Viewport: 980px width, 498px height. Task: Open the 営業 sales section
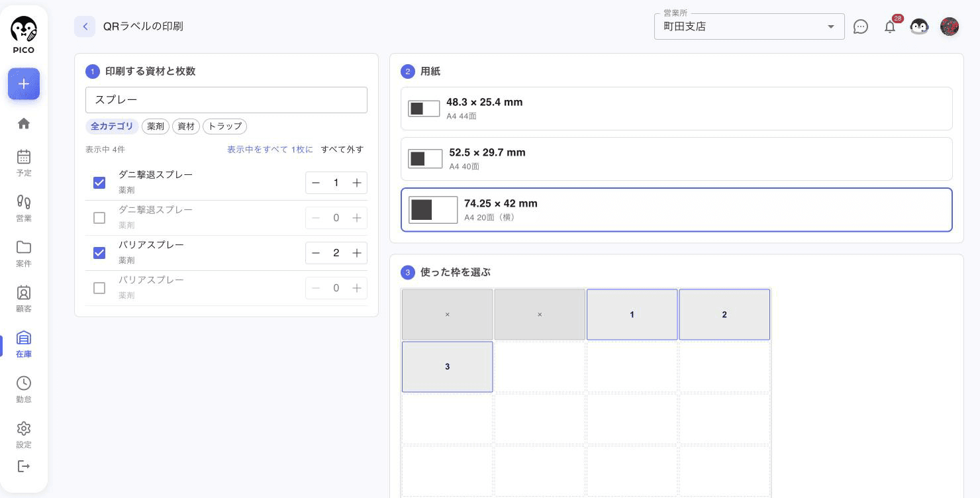(x=24, y=208)
